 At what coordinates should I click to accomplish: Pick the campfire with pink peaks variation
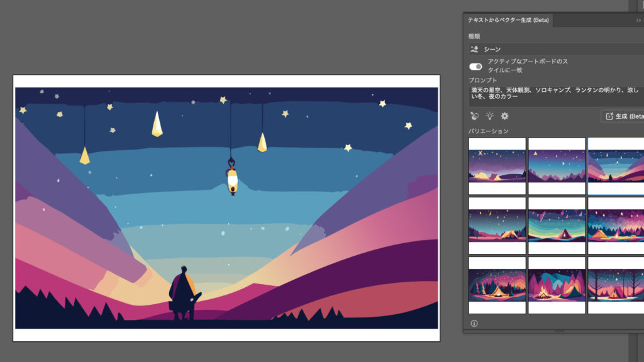pyautogui.click(x=557, y=285)
